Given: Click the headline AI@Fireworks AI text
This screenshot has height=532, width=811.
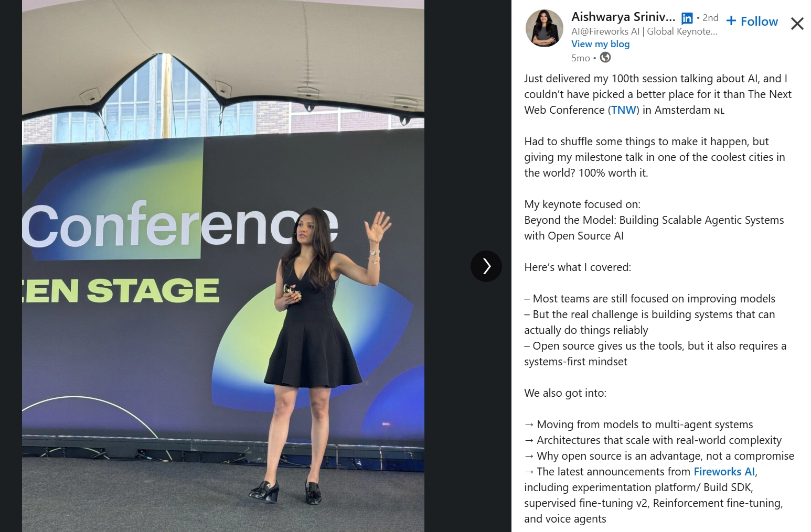Looking at the screenshot, I should [644, 31].
